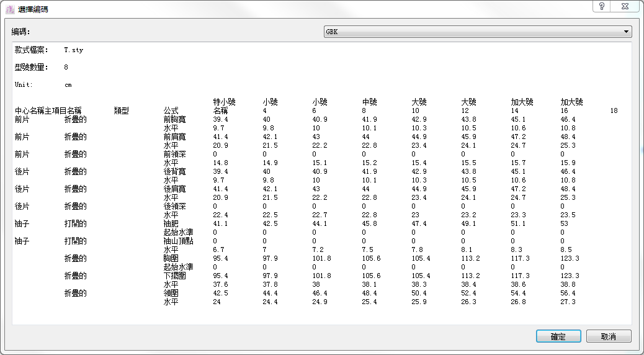Image resolution: width=644 pixels, height=355 pixels.
Task: Cancel the dialog with 取消 button
Action: tap(609, 336)
